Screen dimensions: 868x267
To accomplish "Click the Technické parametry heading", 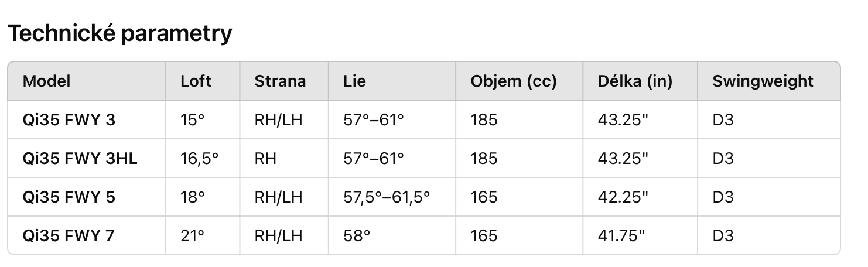I will [119, 34].
